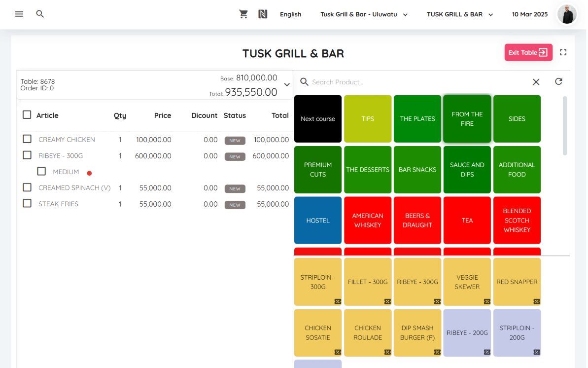The width and height of the screenshot is (588, 368).
Task: Open the user profile avatar
Action: (x=567, y=14)
